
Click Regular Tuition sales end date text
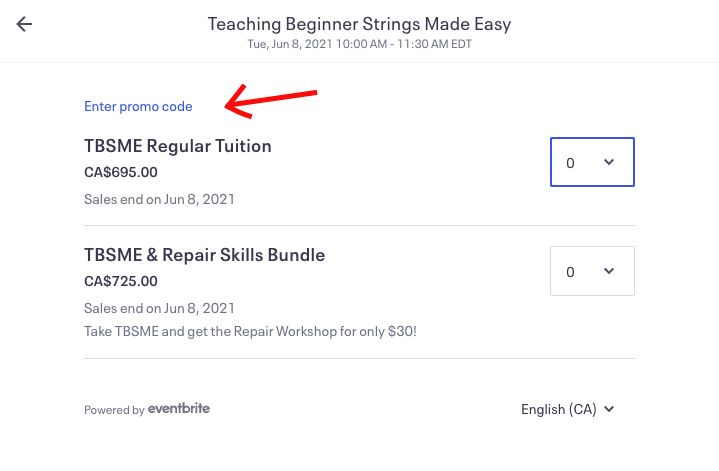click(159, 199)
